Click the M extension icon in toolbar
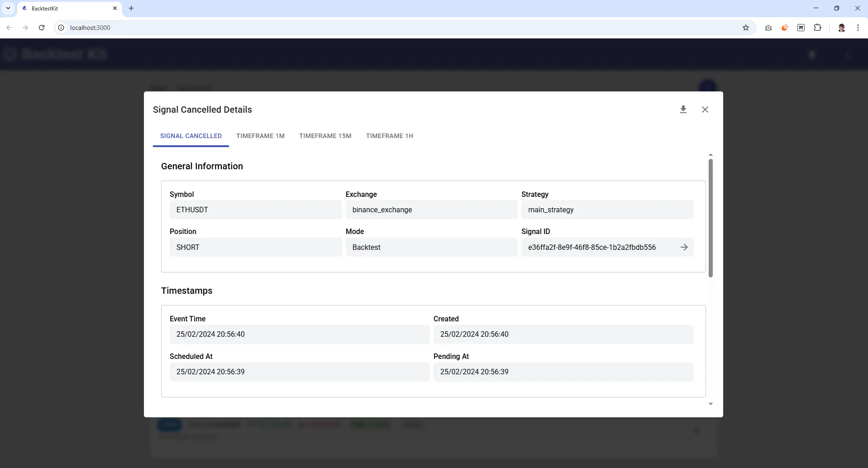The image size is (868, 468). [x=801, y=28]
